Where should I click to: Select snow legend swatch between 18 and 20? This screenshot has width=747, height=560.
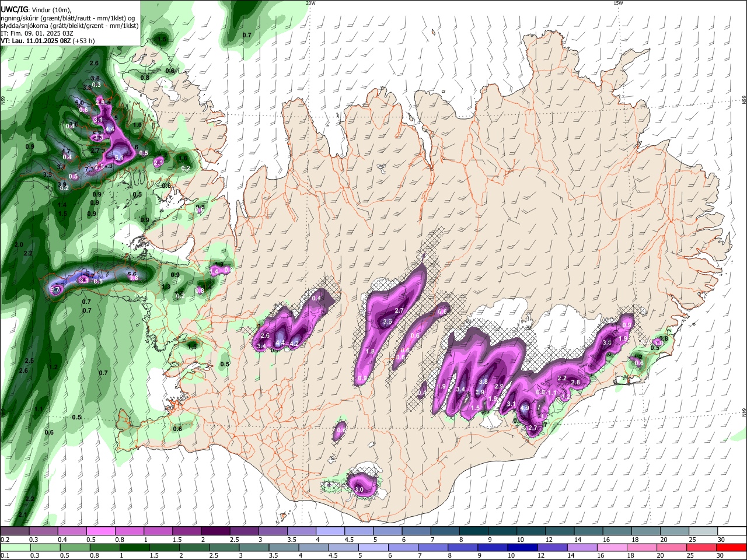[x=646, y=531]
